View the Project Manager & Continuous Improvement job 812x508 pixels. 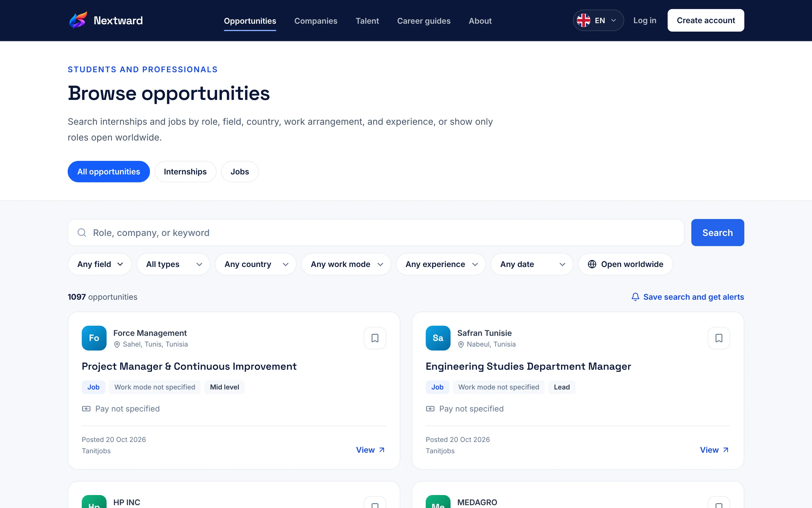(x=370, y=450)
